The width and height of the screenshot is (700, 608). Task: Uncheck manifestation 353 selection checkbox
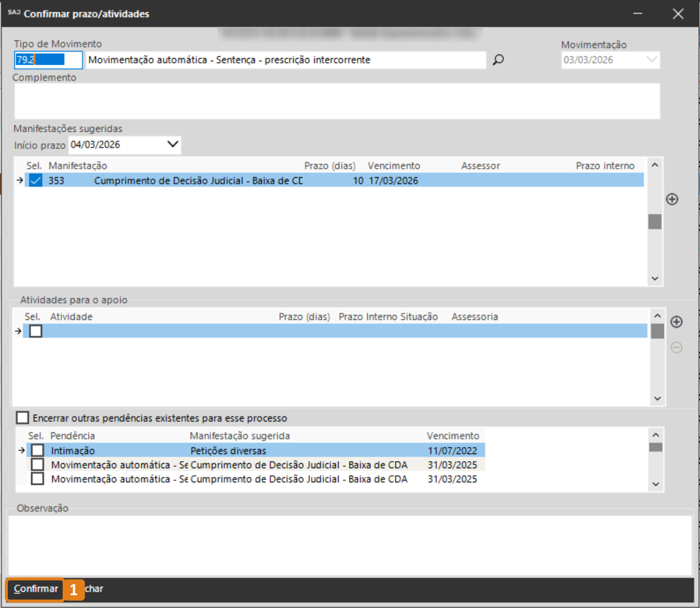(x=36, y=181)
